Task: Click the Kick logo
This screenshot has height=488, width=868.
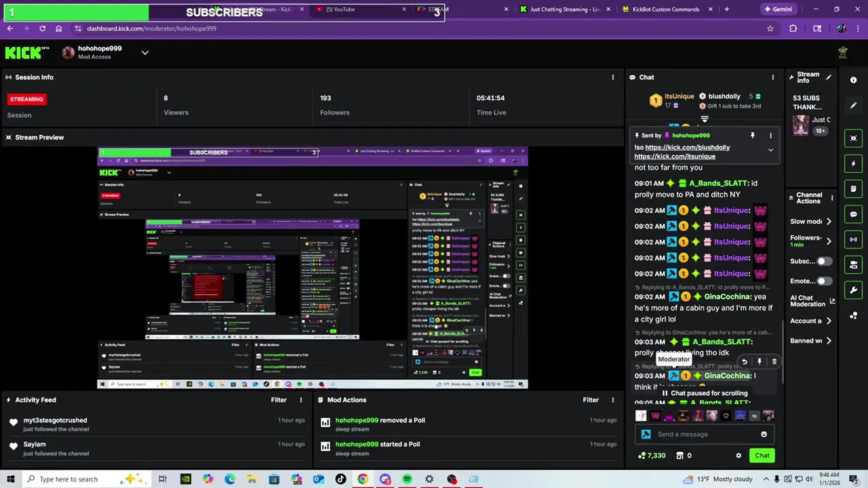Action: (27, 53)
